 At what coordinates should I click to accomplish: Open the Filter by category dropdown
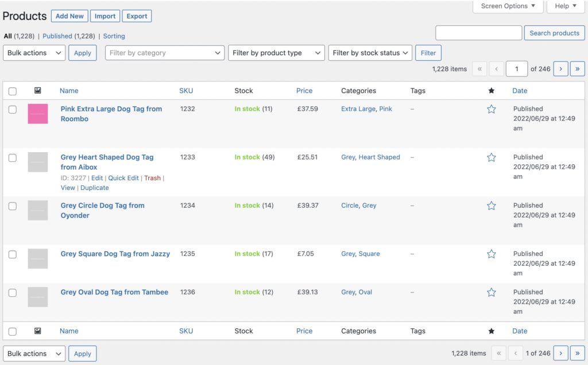coord(164,52)
